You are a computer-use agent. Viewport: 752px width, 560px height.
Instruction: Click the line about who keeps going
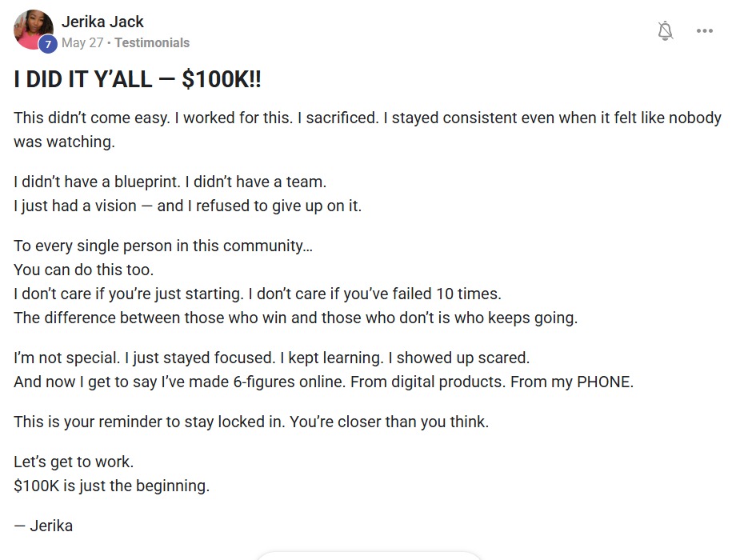click(x=295, y=318)
